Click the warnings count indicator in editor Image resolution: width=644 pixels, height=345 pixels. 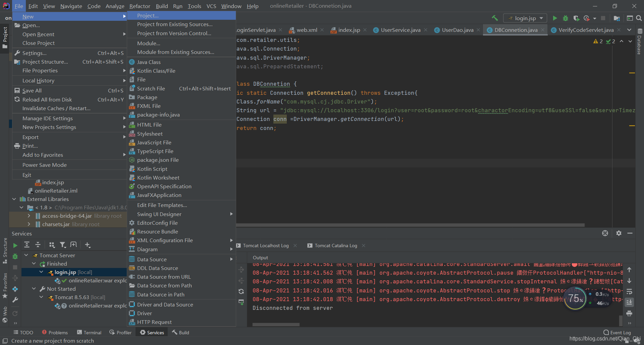click(x=598, y=41)
